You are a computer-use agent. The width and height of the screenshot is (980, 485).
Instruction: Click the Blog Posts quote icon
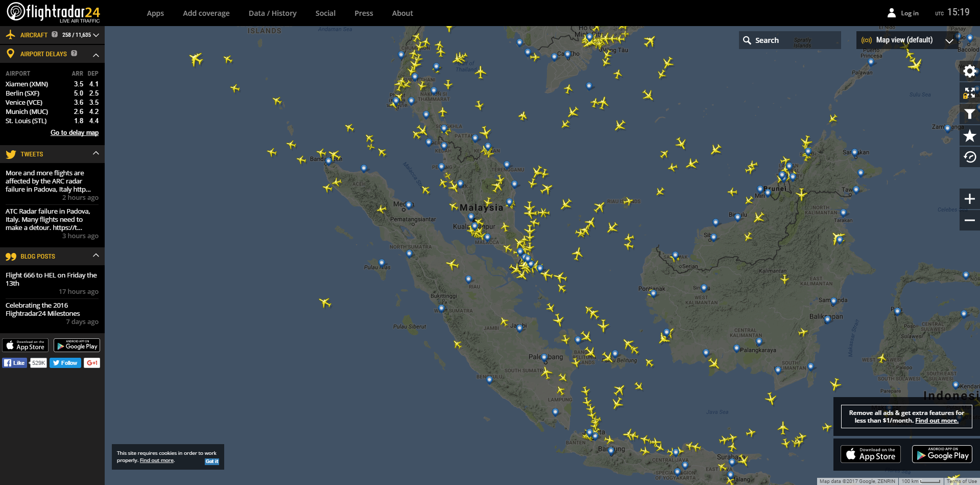click(11, 257)
